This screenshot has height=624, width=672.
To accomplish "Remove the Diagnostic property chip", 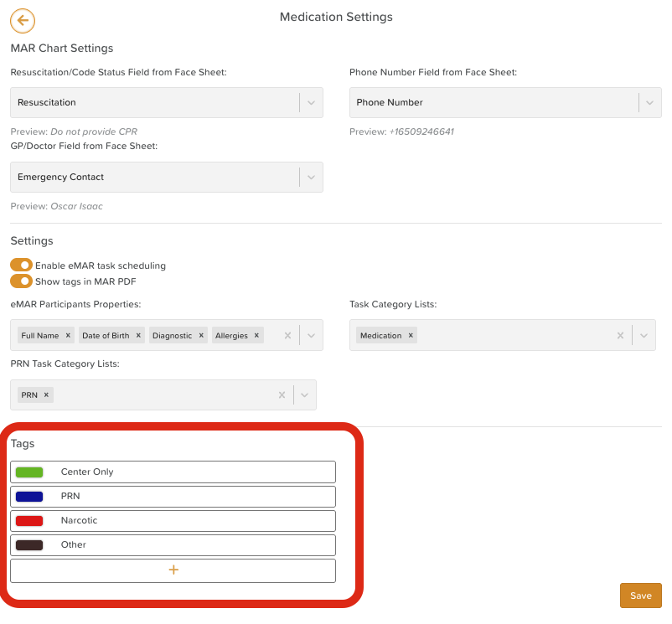I will pyautogui.click(x=201, y=336).
